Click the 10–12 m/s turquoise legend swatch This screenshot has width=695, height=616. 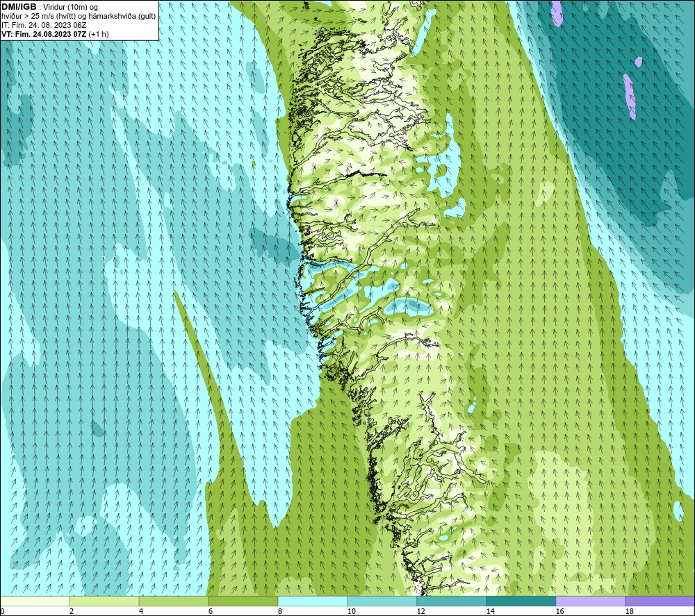pyautogui.click(x=382, y=601)
